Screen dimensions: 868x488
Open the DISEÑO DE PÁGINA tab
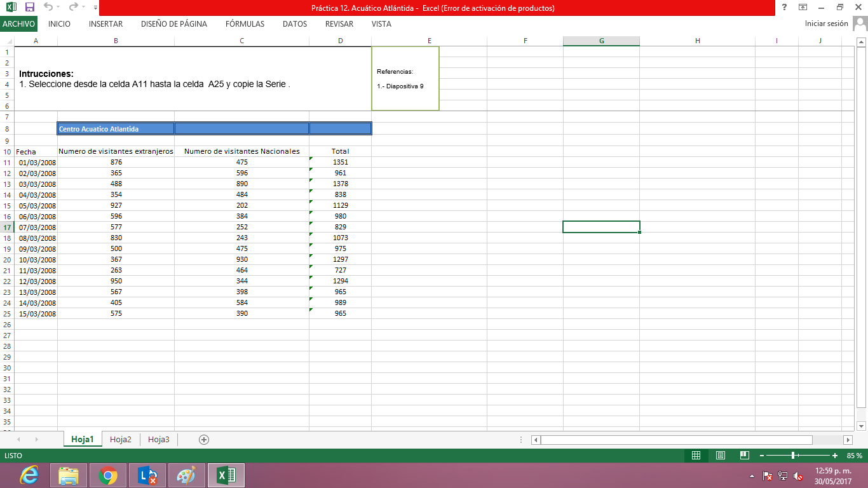point(174,24)
